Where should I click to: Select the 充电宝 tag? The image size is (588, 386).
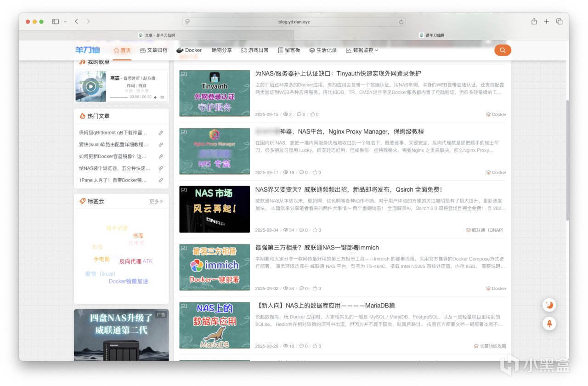coord(136,243)
